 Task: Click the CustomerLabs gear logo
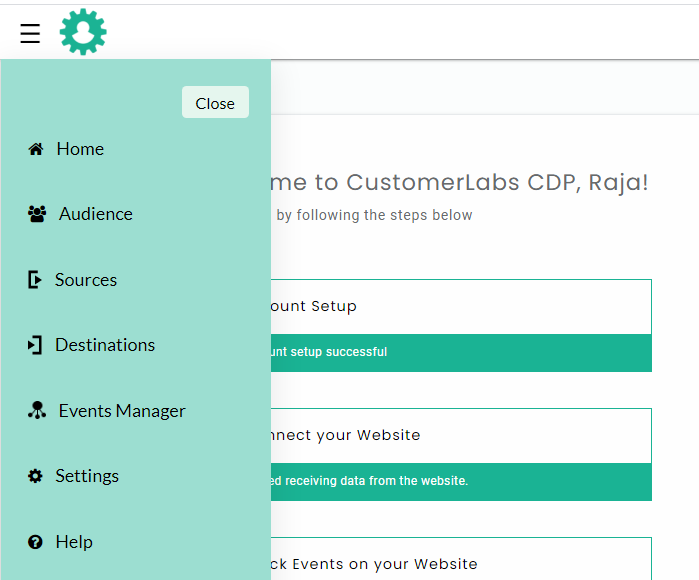(x=83, y=32)
